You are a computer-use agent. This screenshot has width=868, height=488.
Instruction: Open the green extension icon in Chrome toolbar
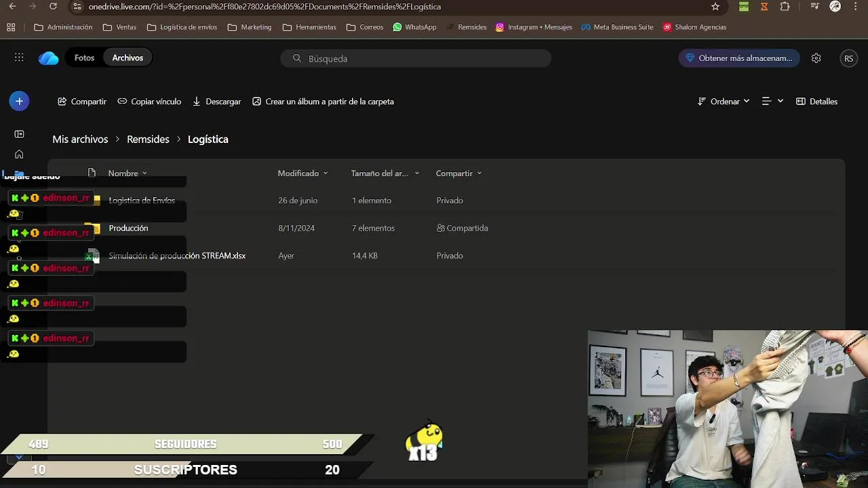[x=744, y=7]
